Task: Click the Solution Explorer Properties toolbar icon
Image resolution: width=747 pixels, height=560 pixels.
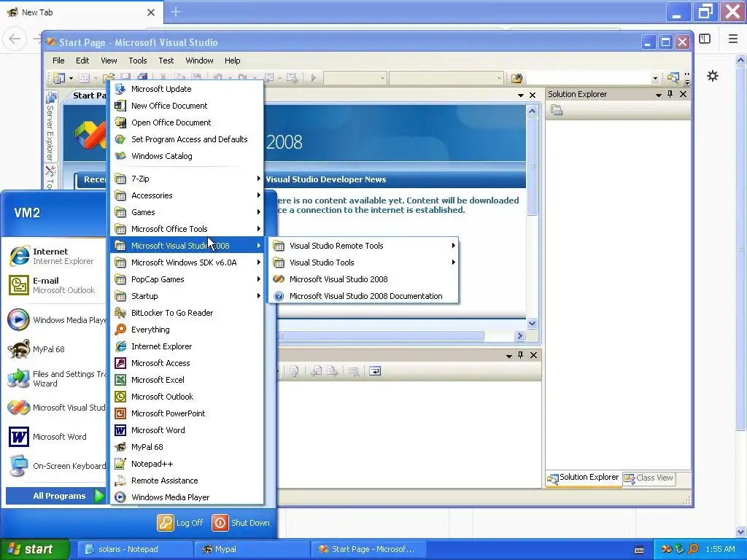Action: coord(557,111)
